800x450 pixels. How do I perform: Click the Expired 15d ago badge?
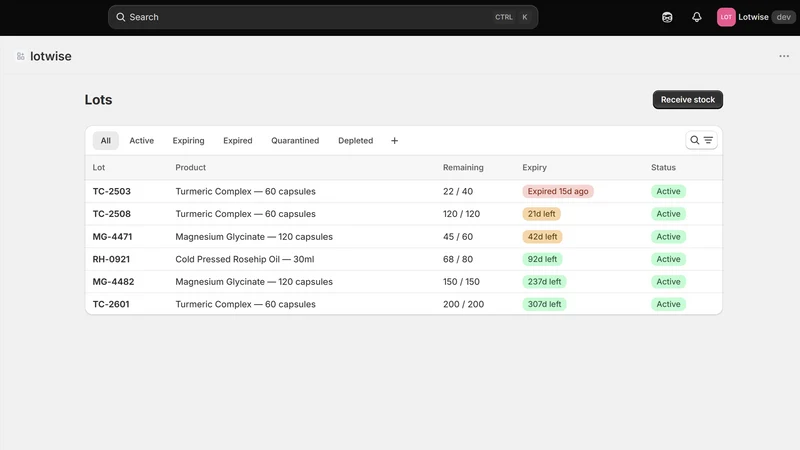(558, 191)
